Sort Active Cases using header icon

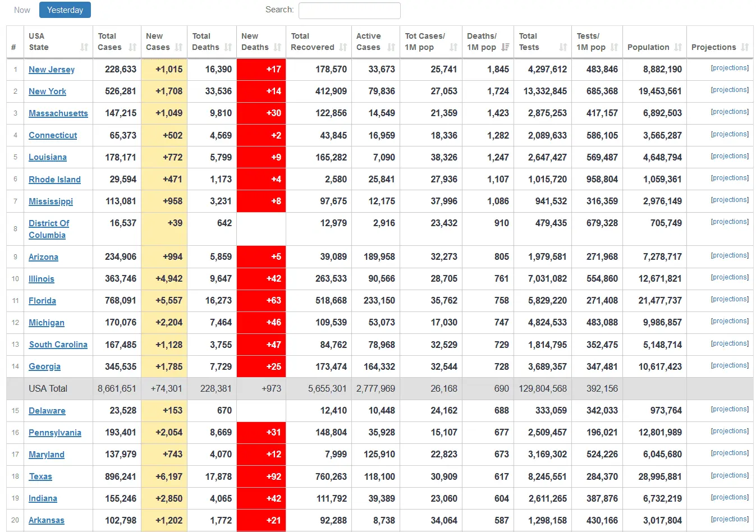point(391,48)
